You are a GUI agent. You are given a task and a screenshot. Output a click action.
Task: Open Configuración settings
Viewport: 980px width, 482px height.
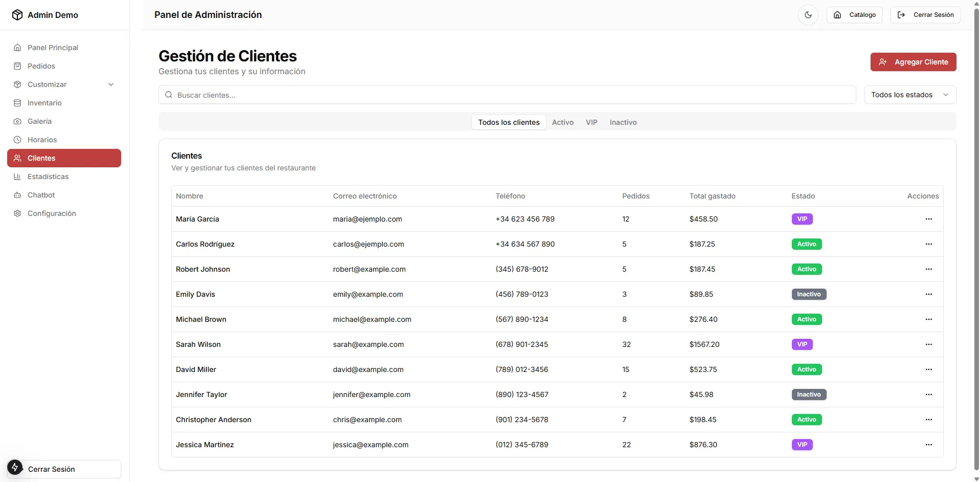[x=51, y=213]
